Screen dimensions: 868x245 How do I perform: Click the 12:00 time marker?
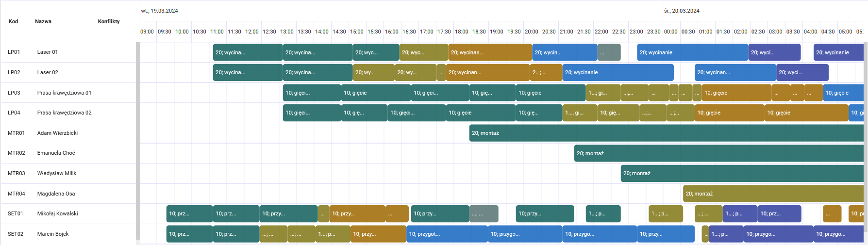tap(252, 32)
